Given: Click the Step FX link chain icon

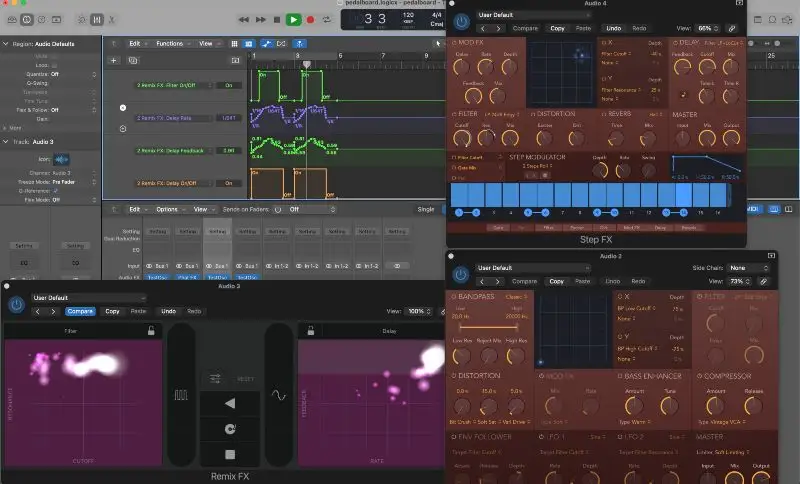Looking at the screenshot, I should [x=733, y=29].
